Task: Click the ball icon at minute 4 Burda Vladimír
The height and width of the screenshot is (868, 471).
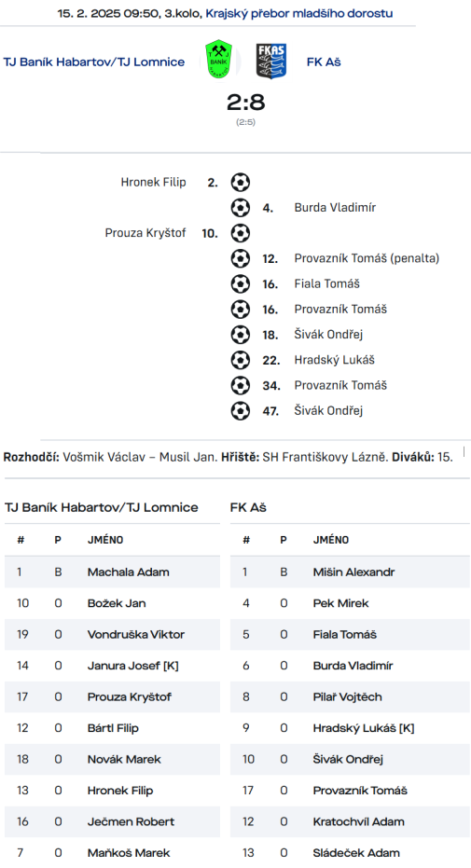Action: [241, 208]
